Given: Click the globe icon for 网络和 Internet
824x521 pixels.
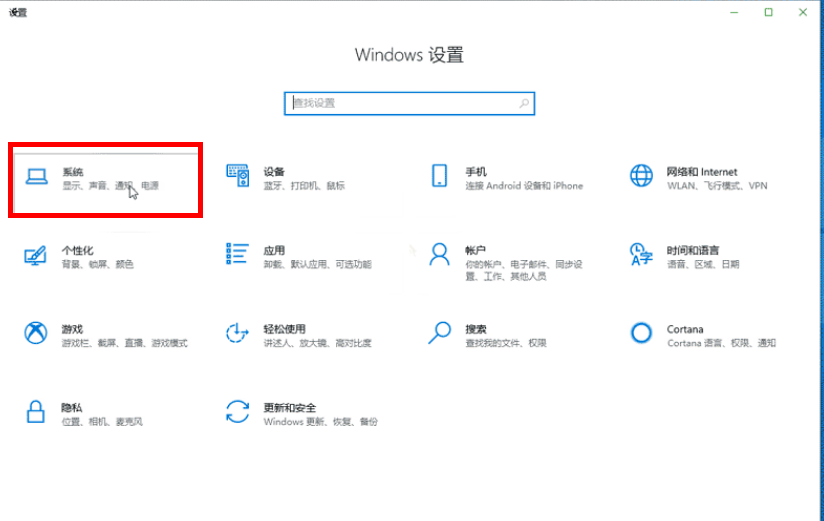Looking at the screenshot, I should (x=641, y=177).
